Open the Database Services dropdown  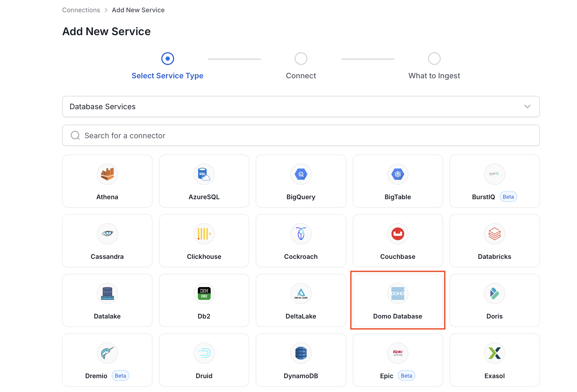coord(301,107)
